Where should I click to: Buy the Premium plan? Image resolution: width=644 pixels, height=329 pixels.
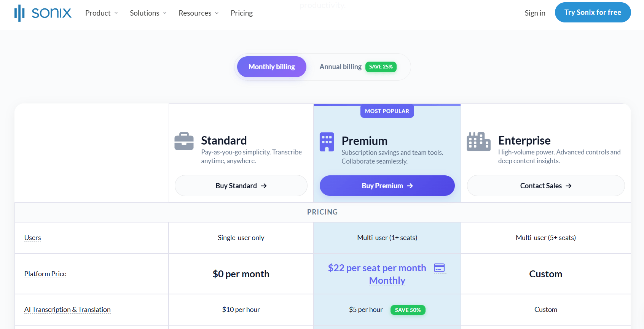point(387,186)
